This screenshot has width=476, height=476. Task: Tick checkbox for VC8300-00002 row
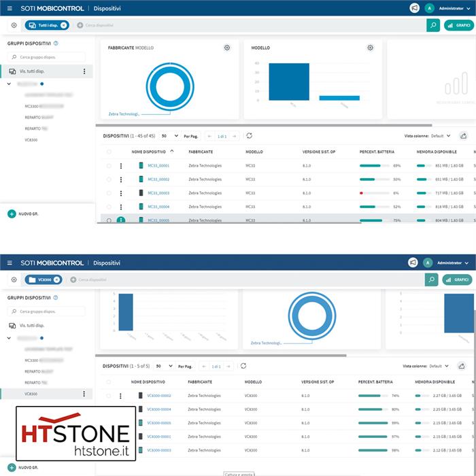coord(108,396)
